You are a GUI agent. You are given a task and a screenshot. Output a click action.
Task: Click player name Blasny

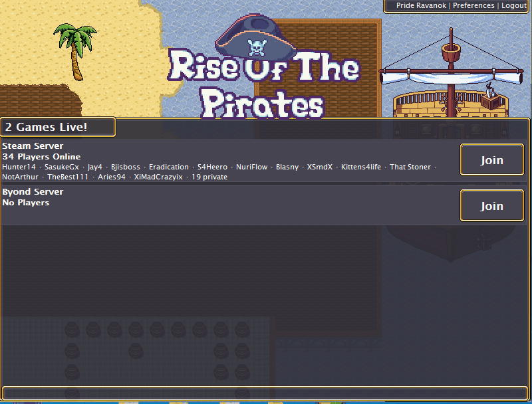[287, 167]
